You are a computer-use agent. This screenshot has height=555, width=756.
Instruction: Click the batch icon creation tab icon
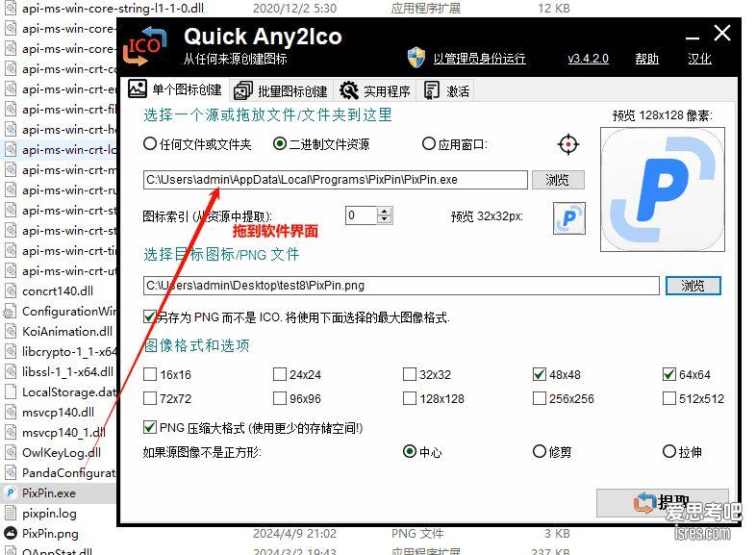click(243, 90)
